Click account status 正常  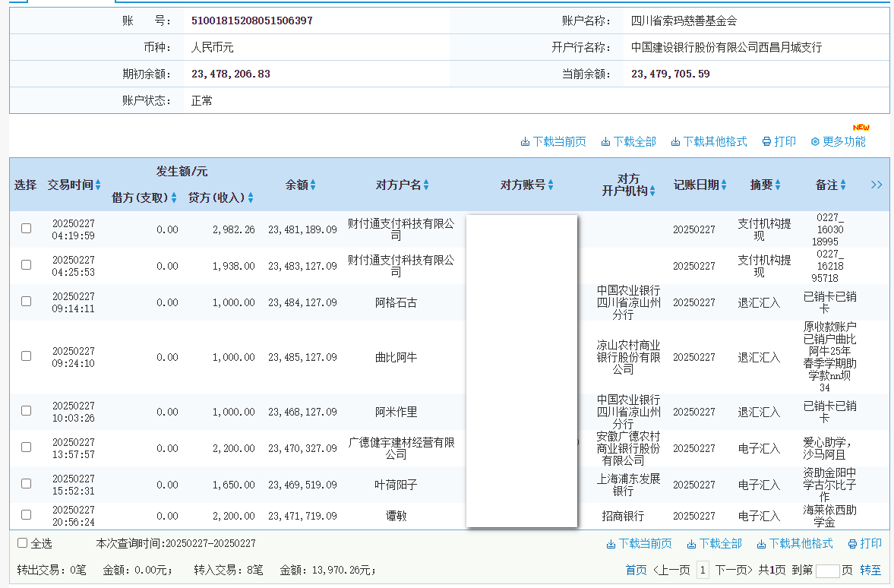click(202, 100)
